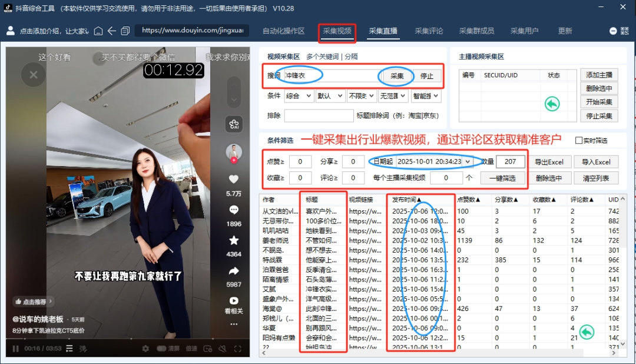Click the 停止采集 button
This screenshot has width=636, height=364.
pyautogui.click(x=599, y=115)
